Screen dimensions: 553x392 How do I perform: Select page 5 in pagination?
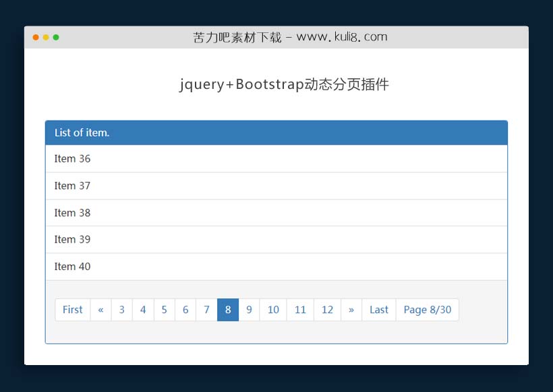point(164,310)
